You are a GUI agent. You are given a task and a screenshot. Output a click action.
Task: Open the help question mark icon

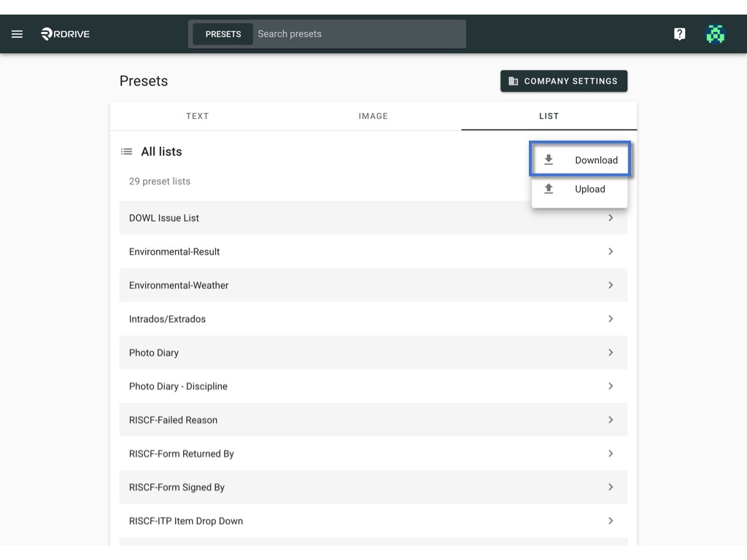coord(679,34)
